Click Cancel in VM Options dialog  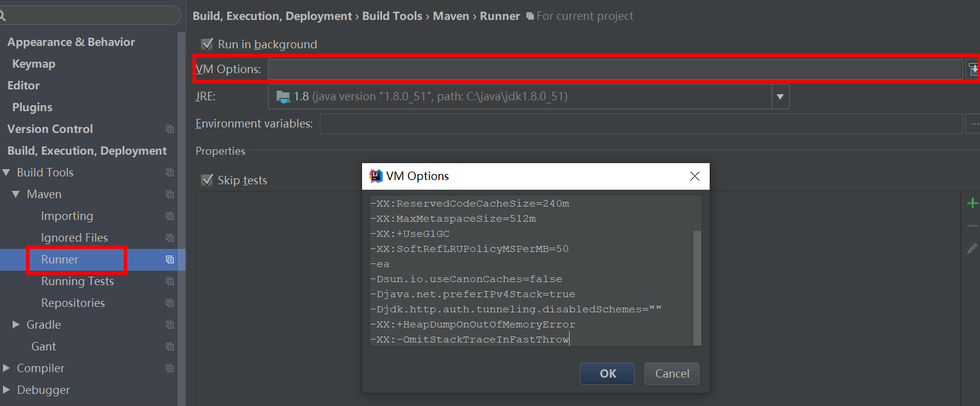(x=672, y=373)
